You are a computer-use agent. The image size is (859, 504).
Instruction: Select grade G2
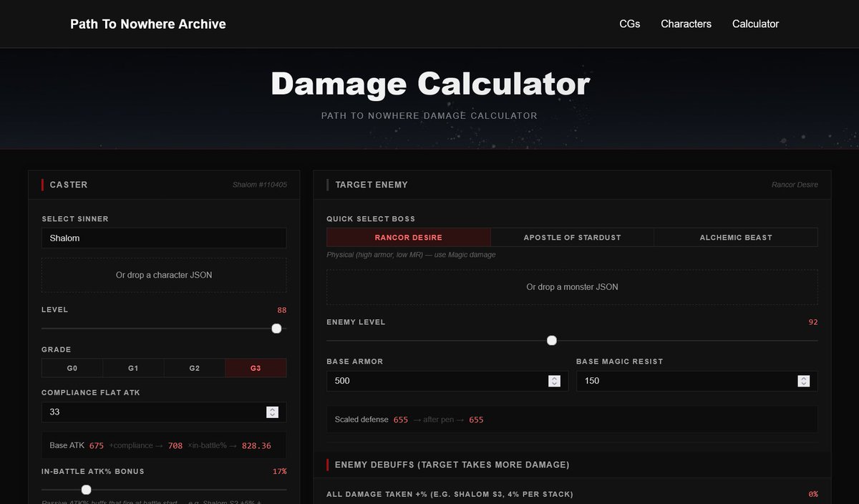pyautogui.click(x=195, y=368)
